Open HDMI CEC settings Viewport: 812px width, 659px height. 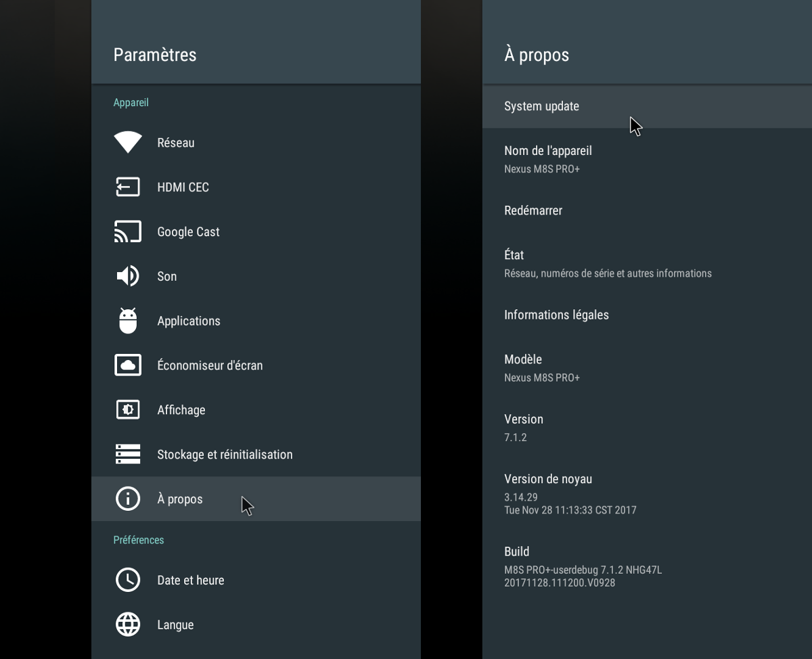[x=256, y=187]
